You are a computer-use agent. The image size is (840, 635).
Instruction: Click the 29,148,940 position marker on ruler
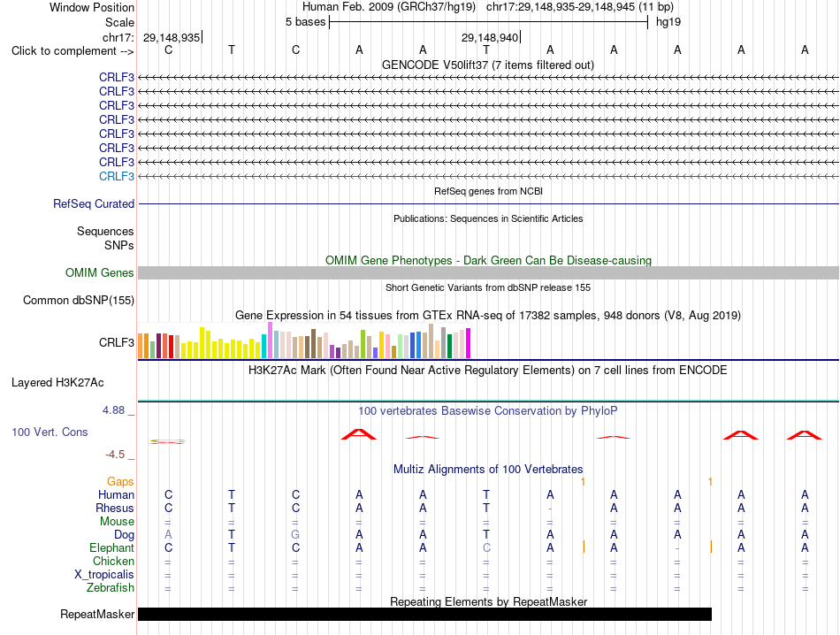[x=490, y=37]
